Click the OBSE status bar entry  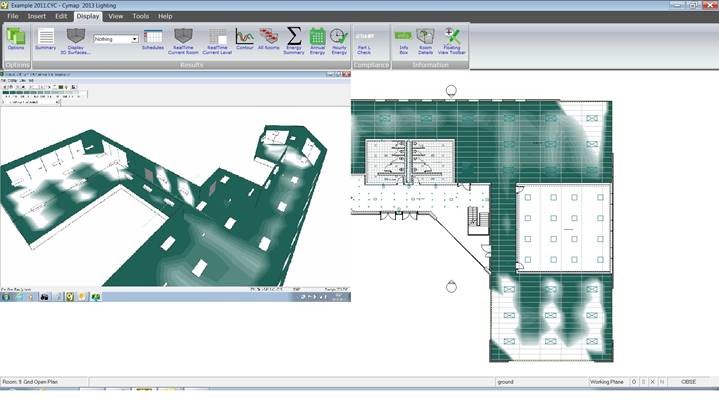click(x=688, y=382)
